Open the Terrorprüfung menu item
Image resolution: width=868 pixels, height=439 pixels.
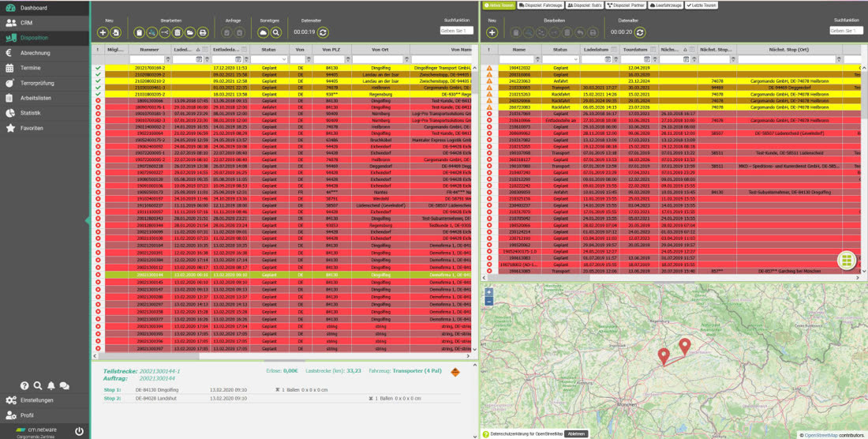click(44, 83)
